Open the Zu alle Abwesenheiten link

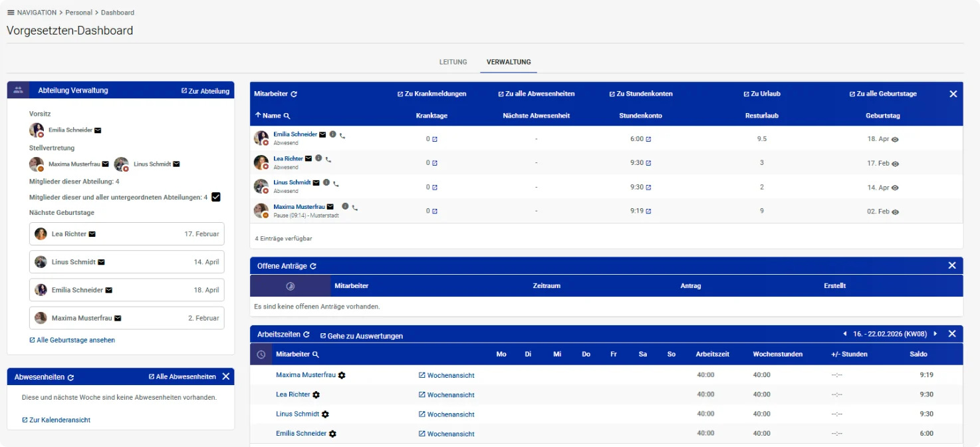(536, 94)
